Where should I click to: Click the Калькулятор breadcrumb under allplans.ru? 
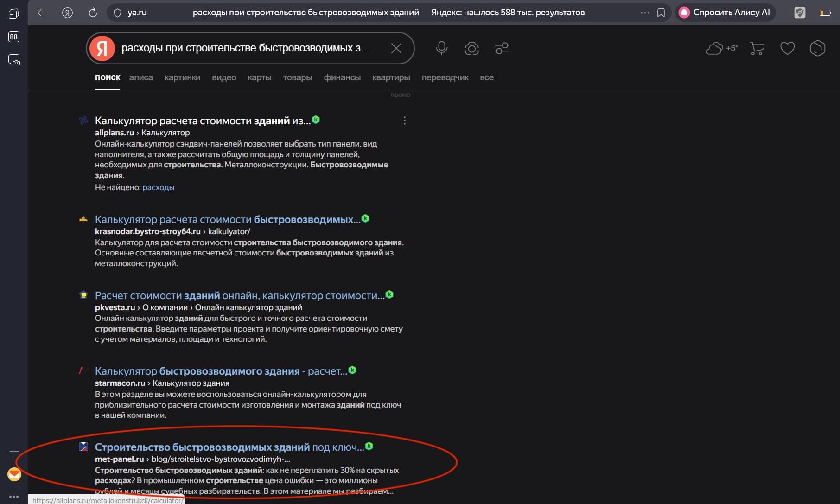[x=165, y=133]
